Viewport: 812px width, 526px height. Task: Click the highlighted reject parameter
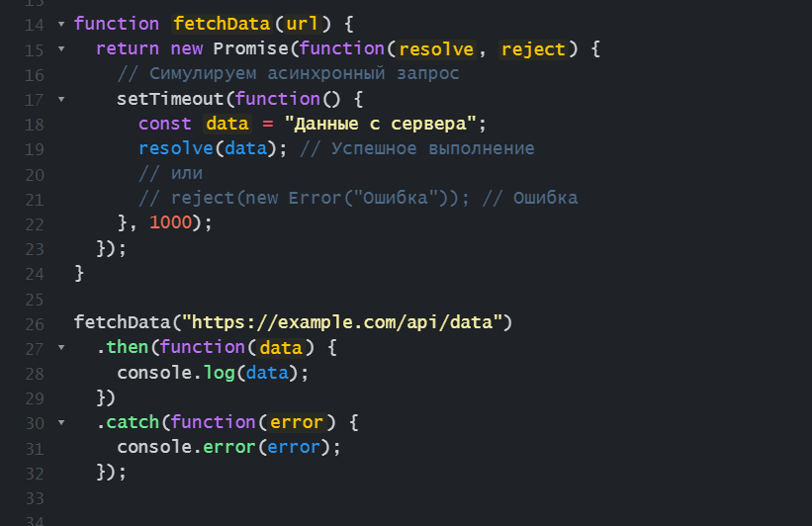(533, 48)
